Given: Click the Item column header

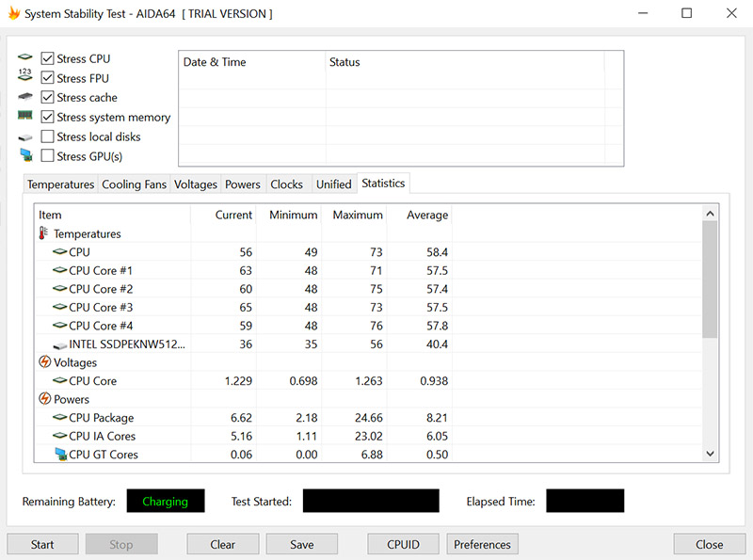Looking at the screenshot, I should 112,215.
